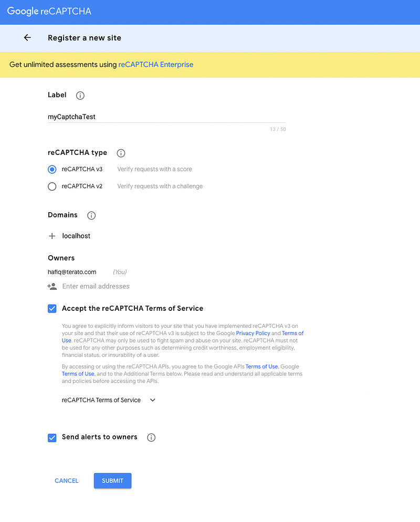
Task: Open the Label info icon
Action: click(80, 96)
